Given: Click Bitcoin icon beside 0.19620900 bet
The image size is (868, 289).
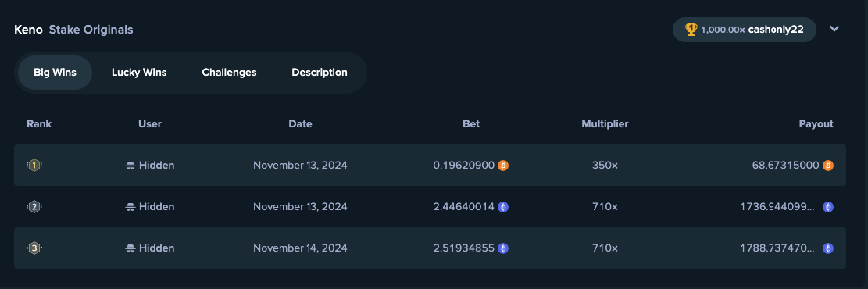Looking at the screenshot, I should pyautogui.click(x=503, y=165).
